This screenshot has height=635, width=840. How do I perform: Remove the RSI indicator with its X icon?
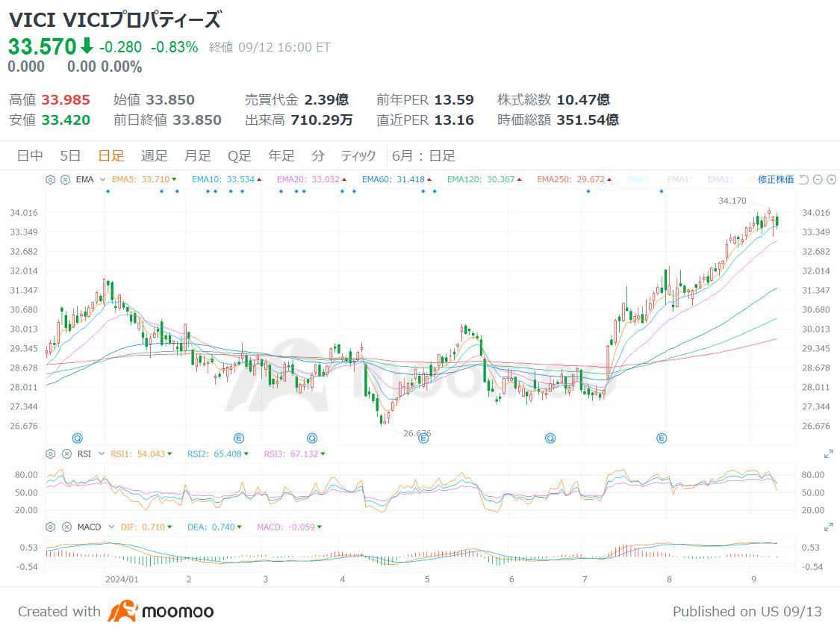coord(66,454)
